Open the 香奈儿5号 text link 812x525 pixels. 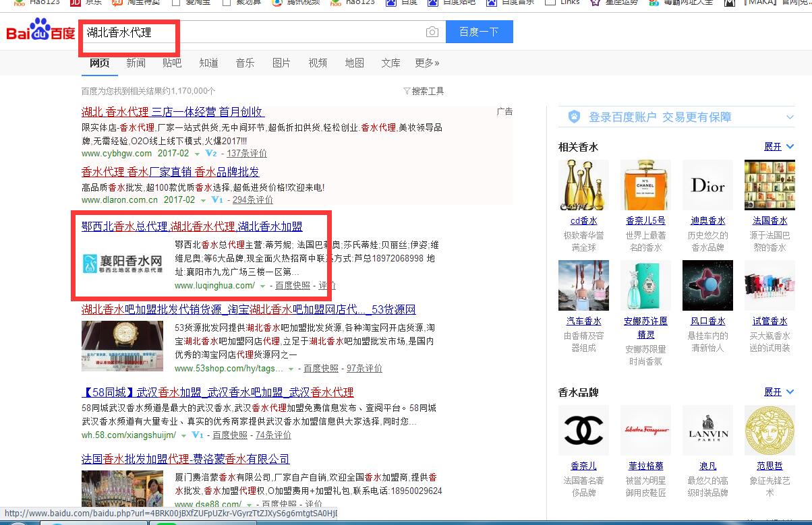point(645,221)
